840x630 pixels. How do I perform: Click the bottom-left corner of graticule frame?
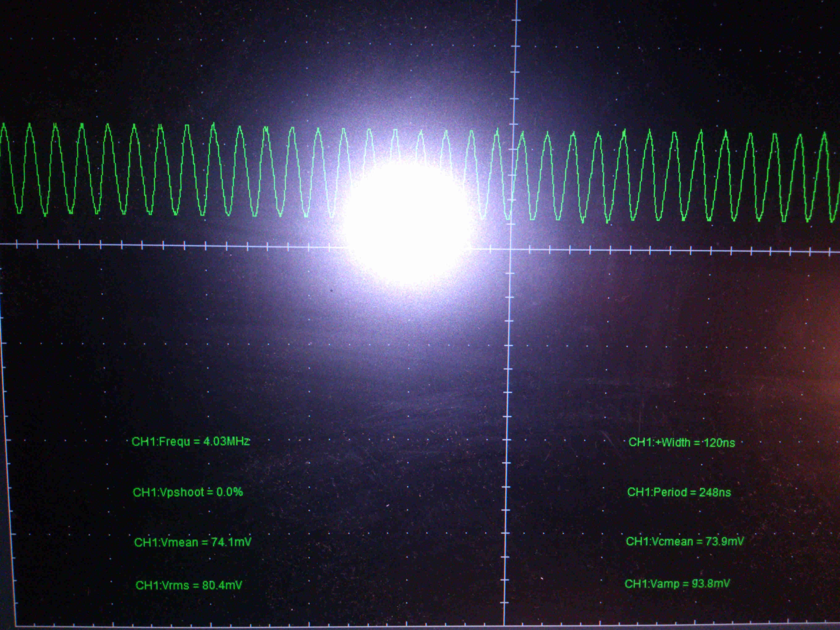(x=16, y=625)
